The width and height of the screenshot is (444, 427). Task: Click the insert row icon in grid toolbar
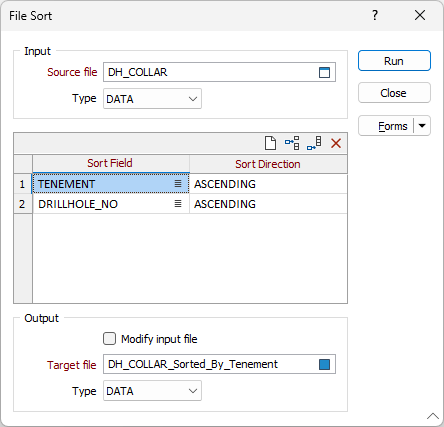(292, 143)
